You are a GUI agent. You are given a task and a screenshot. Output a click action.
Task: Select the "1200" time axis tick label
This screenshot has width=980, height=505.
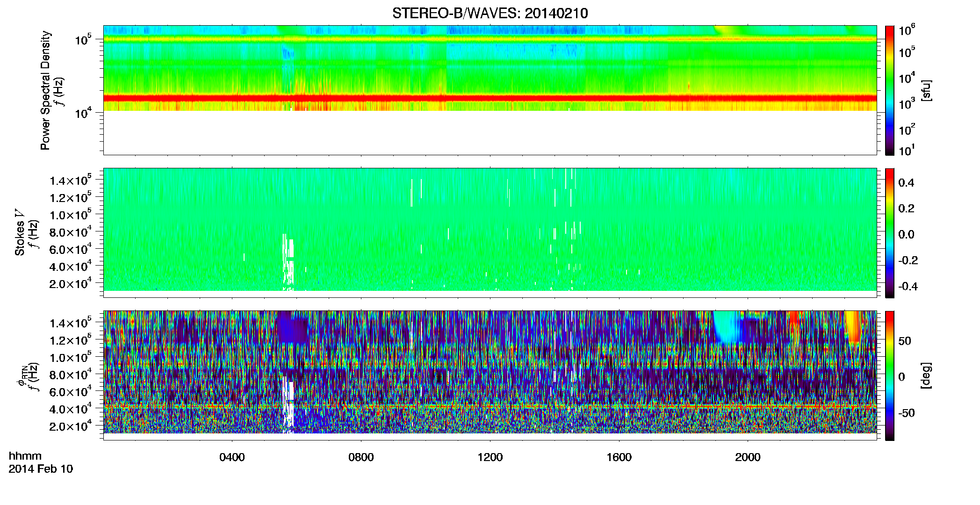coord(490,457)
